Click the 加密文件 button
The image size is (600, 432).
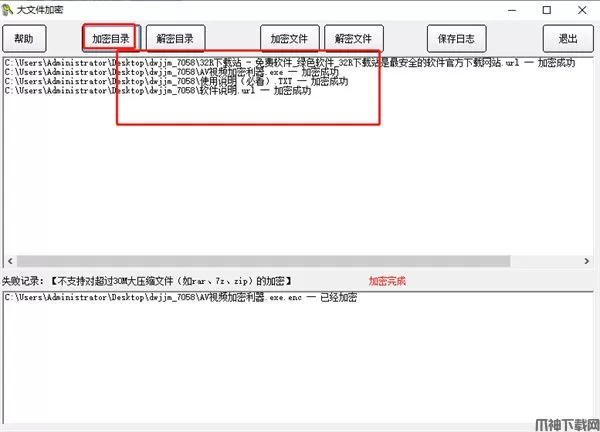point(289,38)
